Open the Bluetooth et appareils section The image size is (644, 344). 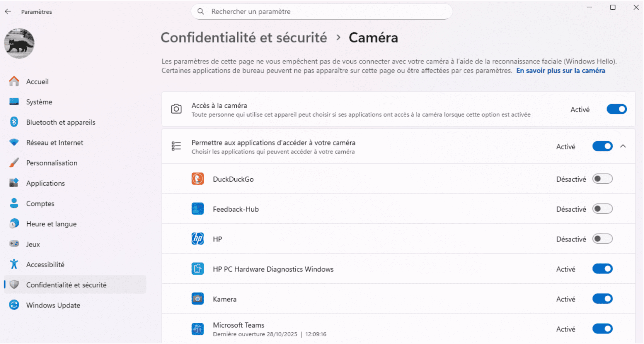click(x=61, y=122)
